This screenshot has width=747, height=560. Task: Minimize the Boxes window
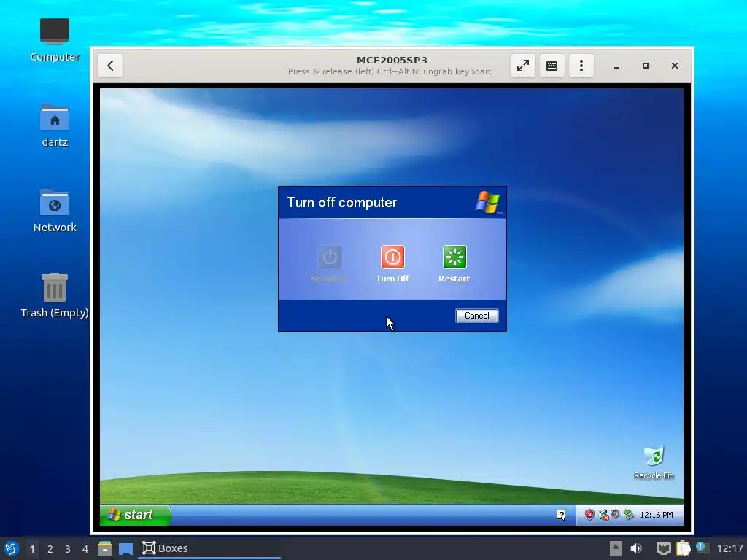616,66
